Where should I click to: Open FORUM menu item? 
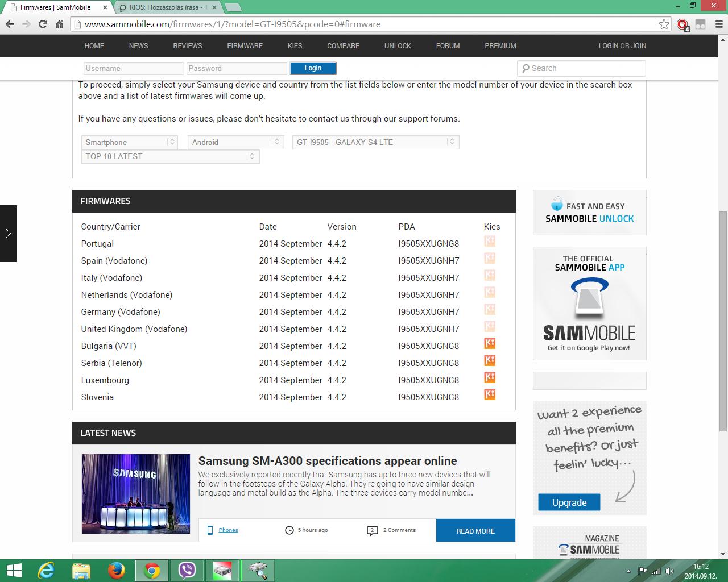[x=448, y=46]
